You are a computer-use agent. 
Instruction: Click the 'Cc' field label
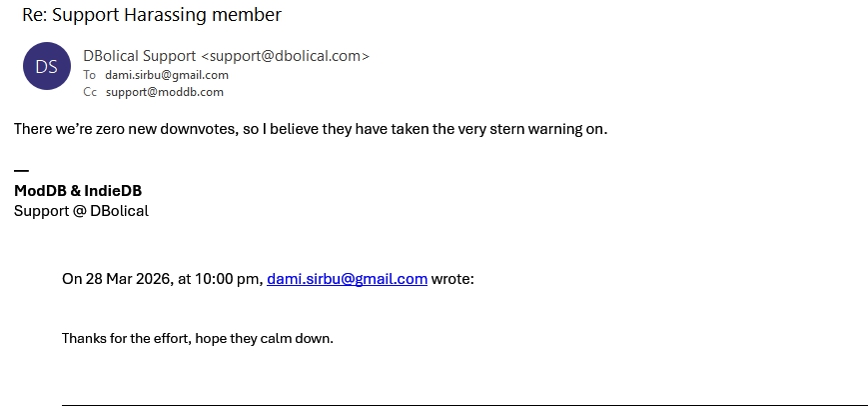coord(90,92)
